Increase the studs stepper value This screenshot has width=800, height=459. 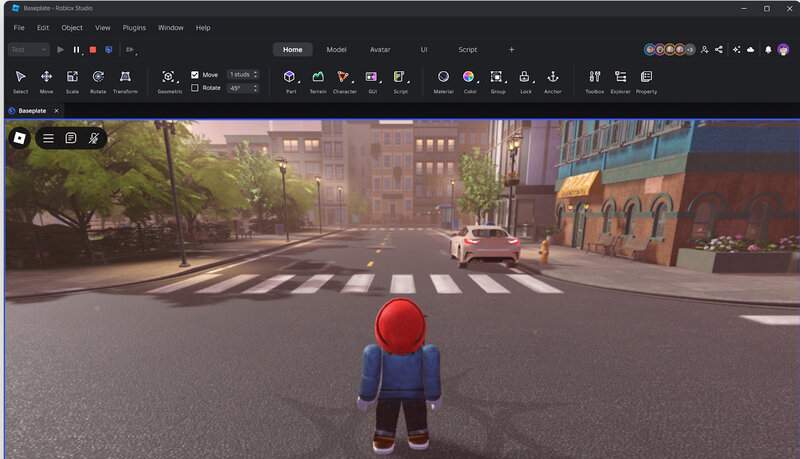tap(255, 72)
